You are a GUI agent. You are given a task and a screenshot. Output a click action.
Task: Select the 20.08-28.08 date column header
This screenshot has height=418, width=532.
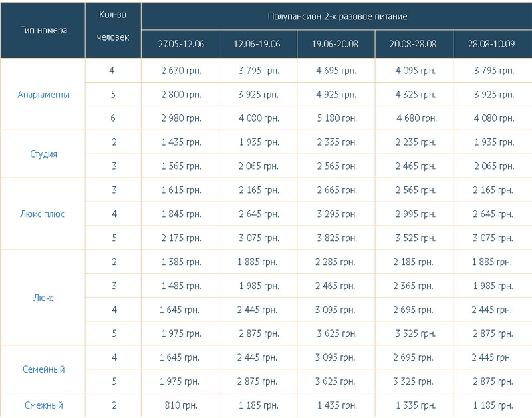pyautogui.click(x=413, y=44)
